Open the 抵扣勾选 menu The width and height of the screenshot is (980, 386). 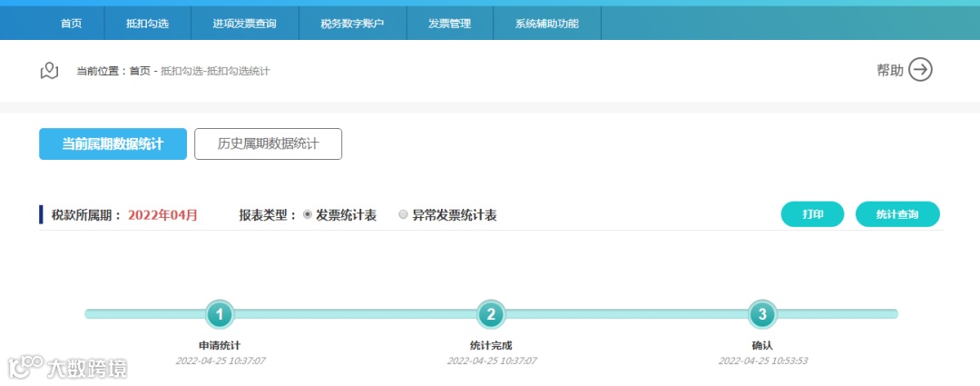coord(148,24)
